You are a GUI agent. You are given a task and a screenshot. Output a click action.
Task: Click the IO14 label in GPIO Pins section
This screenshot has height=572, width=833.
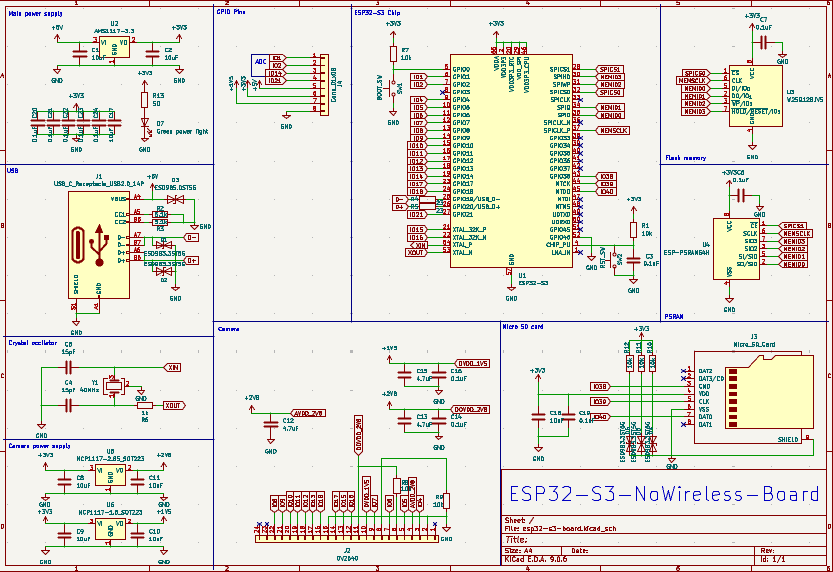pos(276,73)
